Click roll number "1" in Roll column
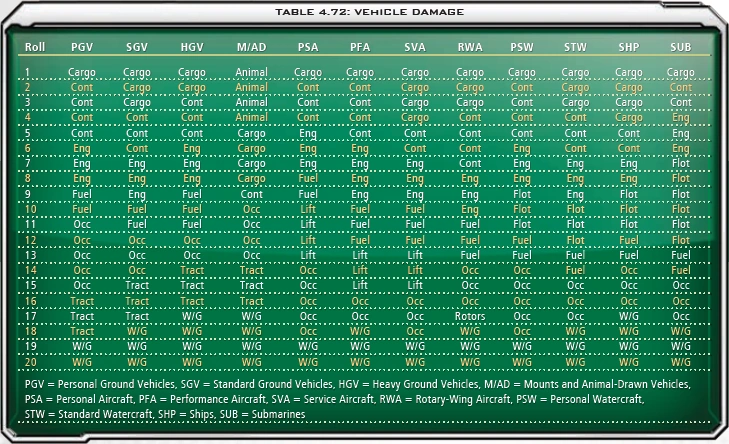729x444 pixels. click(27, 72)
